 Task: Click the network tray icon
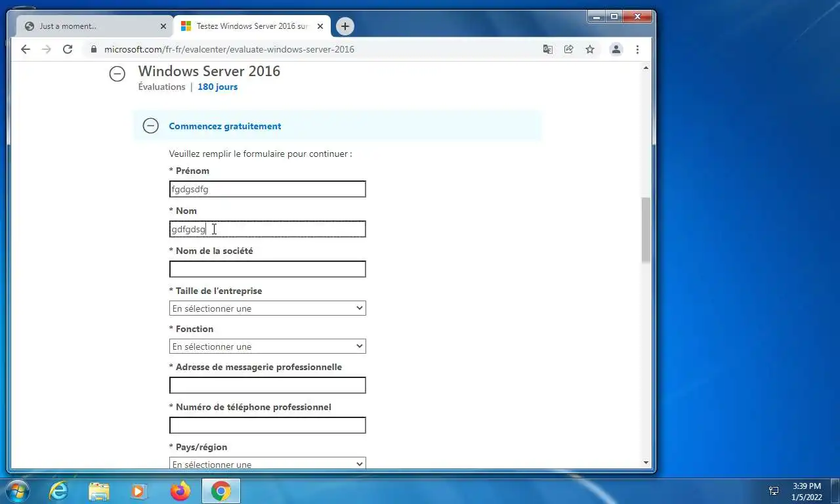coord(774,491)
